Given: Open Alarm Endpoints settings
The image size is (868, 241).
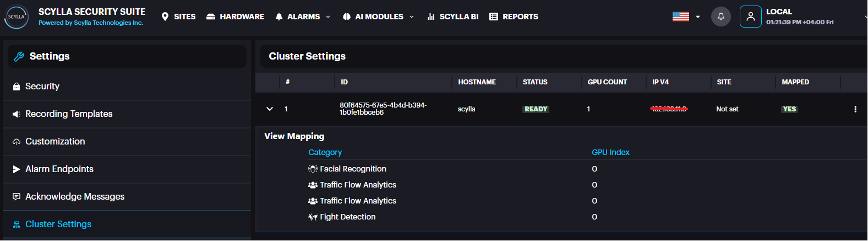Looking at the screenshot, I should point(59,169).
